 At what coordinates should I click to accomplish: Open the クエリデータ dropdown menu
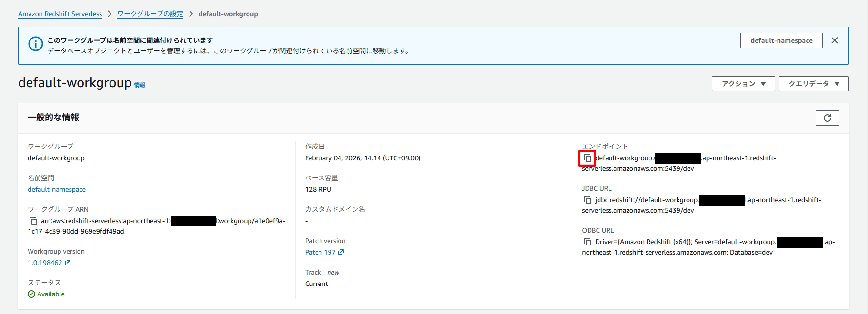pos(814,84)
